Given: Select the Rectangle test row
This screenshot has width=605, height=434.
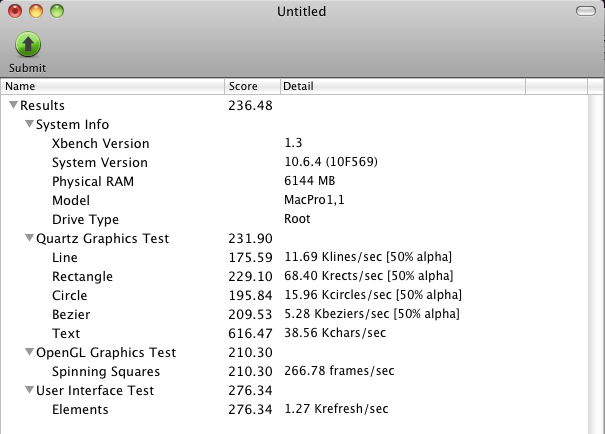Looking at the screenshot, I should (x=295, y=276).
